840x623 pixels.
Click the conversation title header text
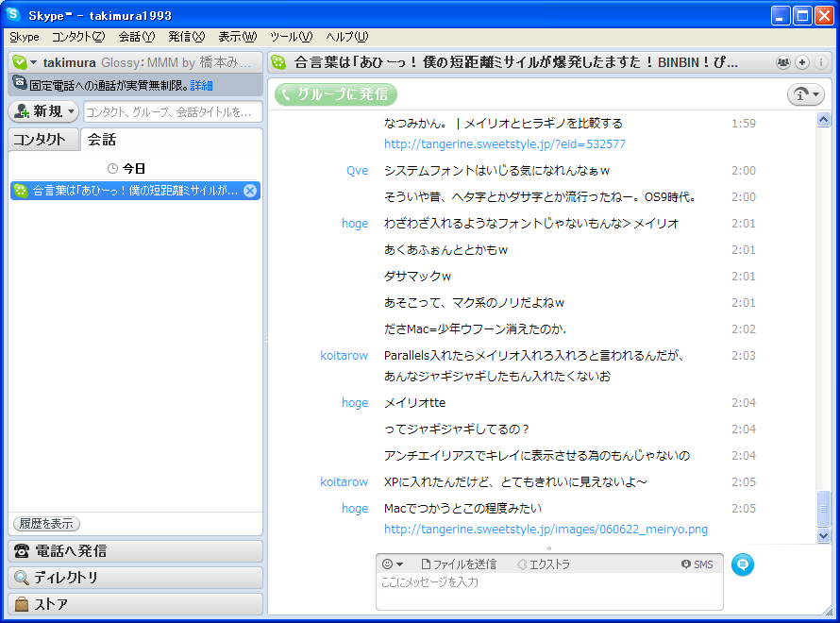coord(516,62)
